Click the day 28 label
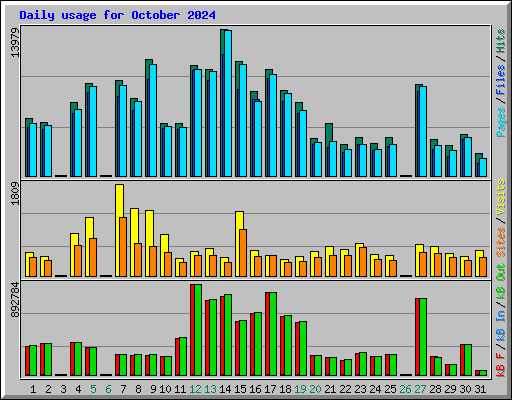The width and height of the screenshot is (512, 400). click(435, 389)
